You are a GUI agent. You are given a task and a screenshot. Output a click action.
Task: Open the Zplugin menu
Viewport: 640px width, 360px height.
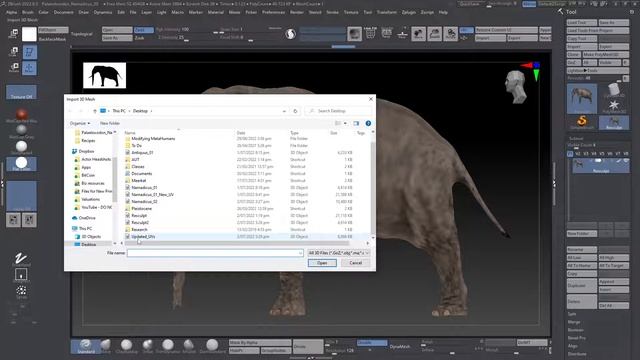408,12
